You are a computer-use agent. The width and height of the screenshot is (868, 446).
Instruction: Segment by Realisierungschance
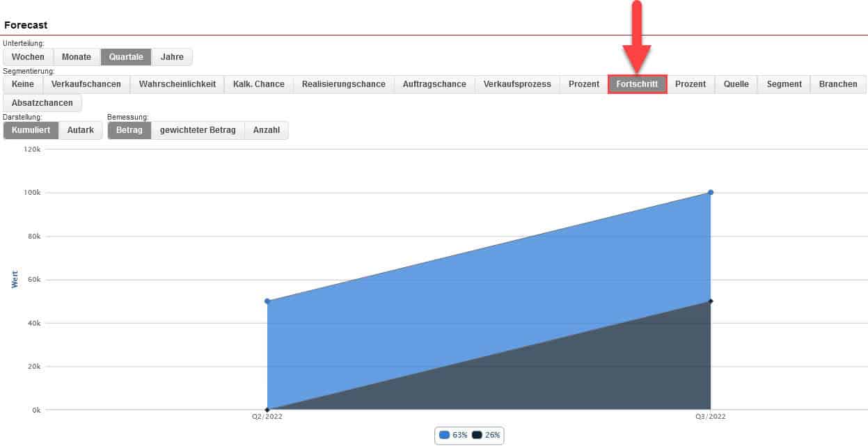[344, 84]
